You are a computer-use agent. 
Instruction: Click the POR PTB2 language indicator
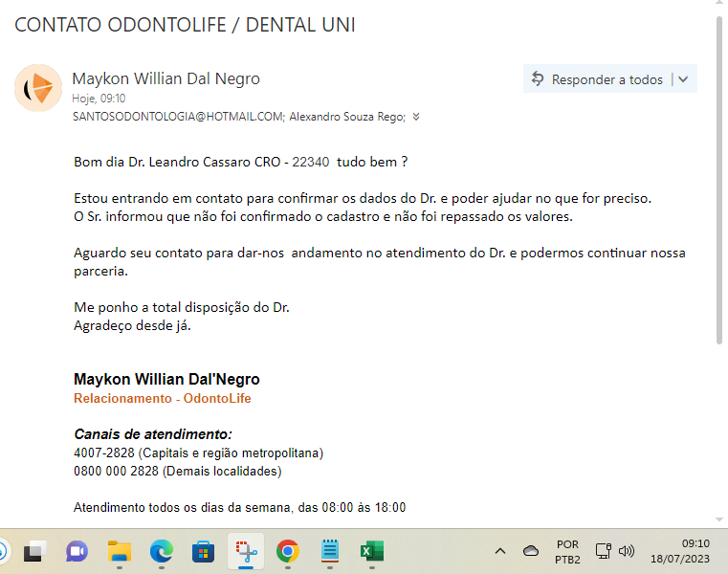pos(567,552)
